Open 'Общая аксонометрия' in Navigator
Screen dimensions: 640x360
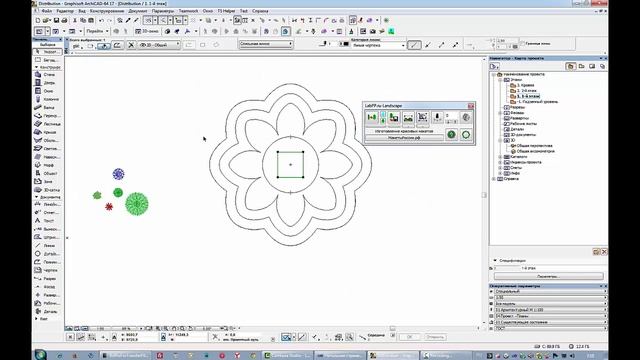[532, 151]
